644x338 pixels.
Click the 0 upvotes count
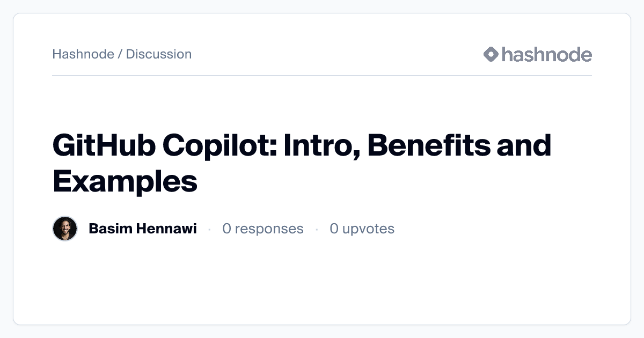pos(362,229)
